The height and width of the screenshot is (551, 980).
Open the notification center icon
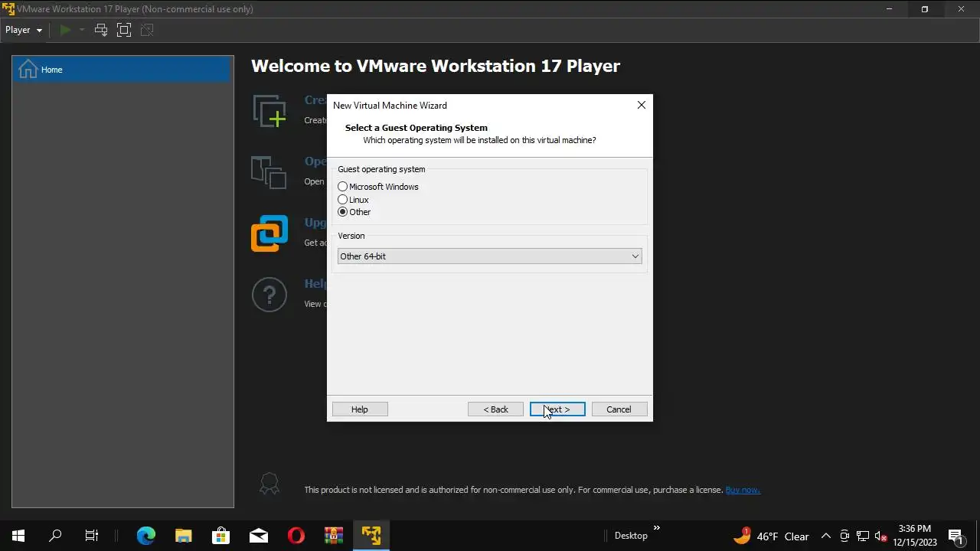955,536
